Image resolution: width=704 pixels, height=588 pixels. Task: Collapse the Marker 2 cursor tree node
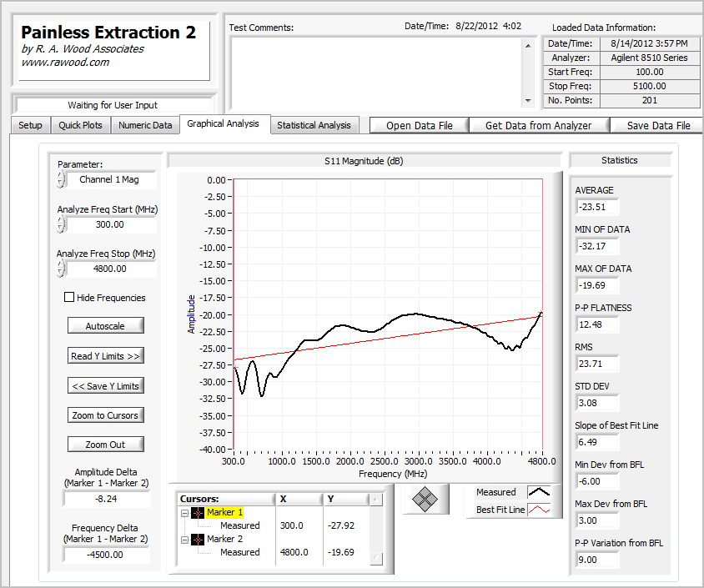pyautogui.click(x=184, y=540)
